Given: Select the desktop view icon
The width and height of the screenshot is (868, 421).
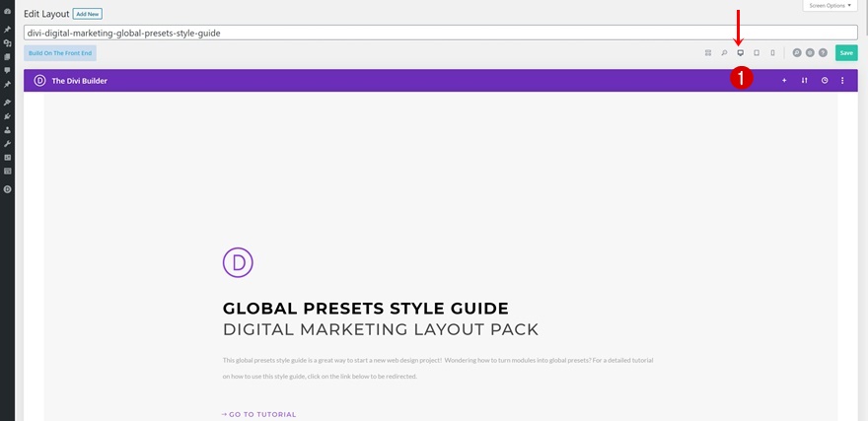Looking at the screenshot, I should coord(740,53).
